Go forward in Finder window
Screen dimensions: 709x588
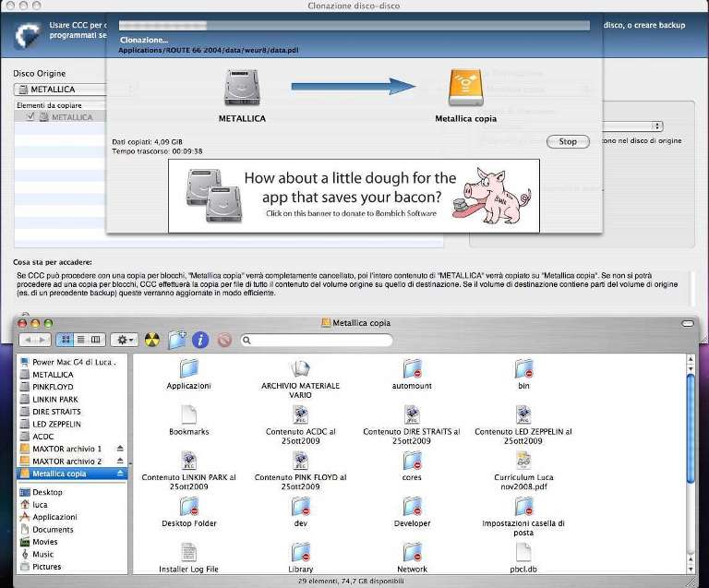pos(43,340)
